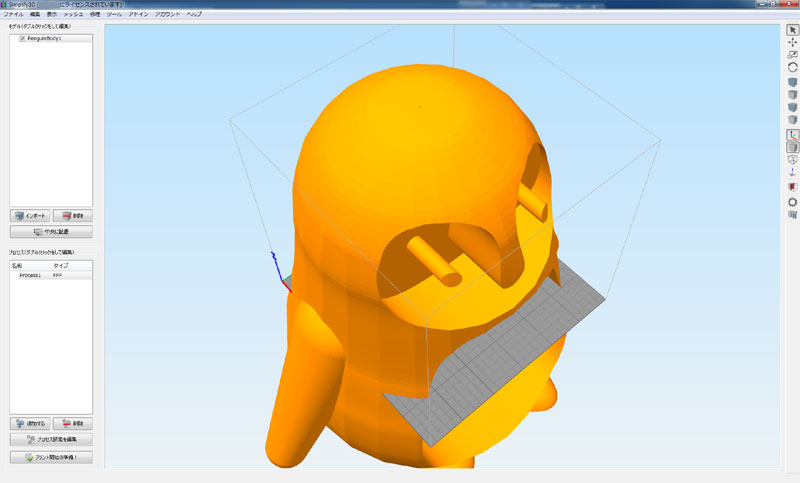Switch to the default isometric view cube
Image resolution: width=800 pixels, height=483 pixels.
tap(792, 82)
